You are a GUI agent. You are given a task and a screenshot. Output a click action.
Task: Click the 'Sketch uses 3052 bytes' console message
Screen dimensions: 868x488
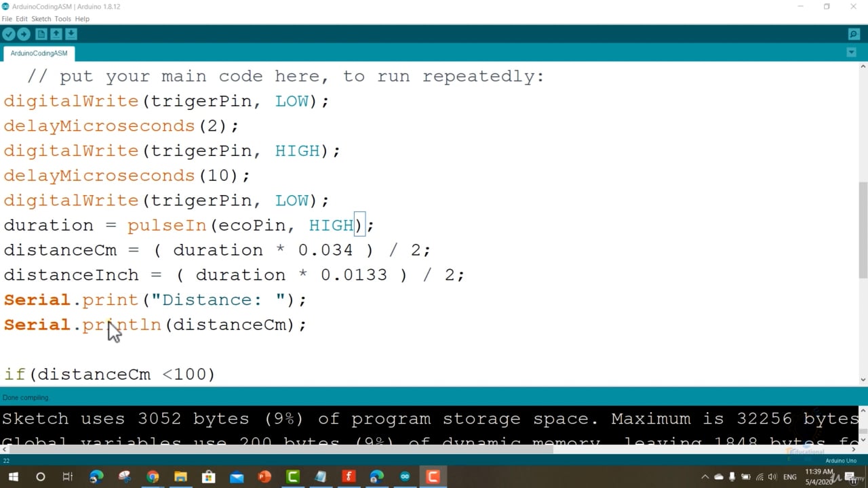(431, 419)
